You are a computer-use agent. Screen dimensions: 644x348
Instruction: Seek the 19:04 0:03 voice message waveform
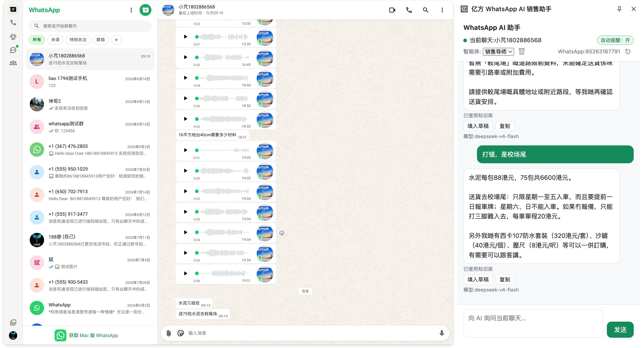(x=222, y=212)
